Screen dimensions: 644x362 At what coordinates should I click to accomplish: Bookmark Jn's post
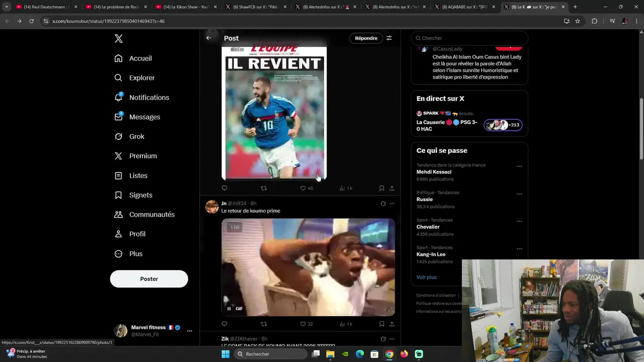tap(382, 324)
